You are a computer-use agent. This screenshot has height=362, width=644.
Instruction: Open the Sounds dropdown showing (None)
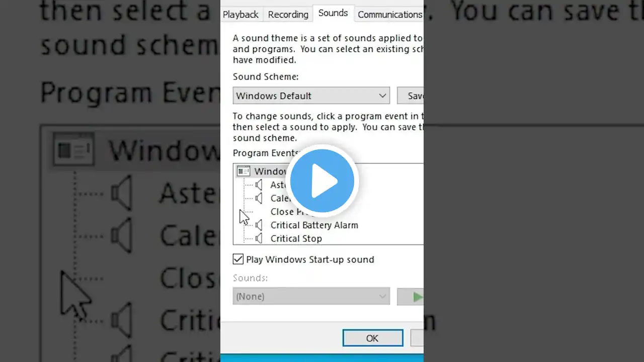(311, 296)
